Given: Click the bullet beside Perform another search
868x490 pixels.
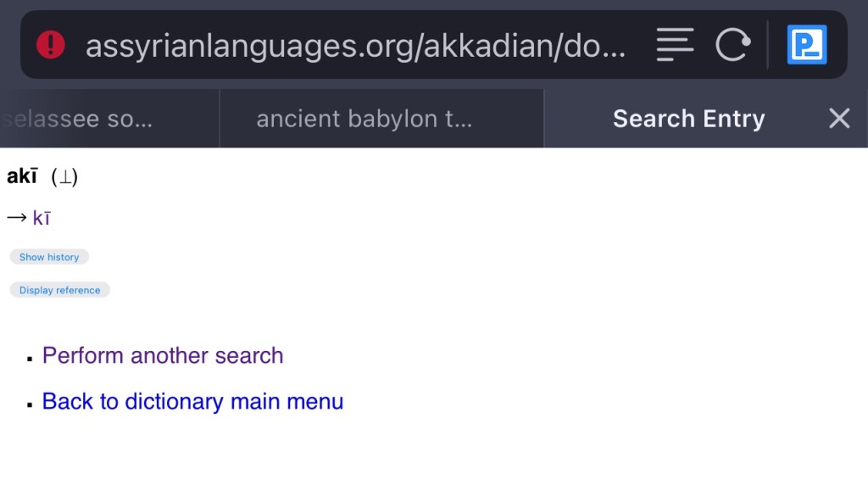Looking at the screenshot, I should coord(31,359).
